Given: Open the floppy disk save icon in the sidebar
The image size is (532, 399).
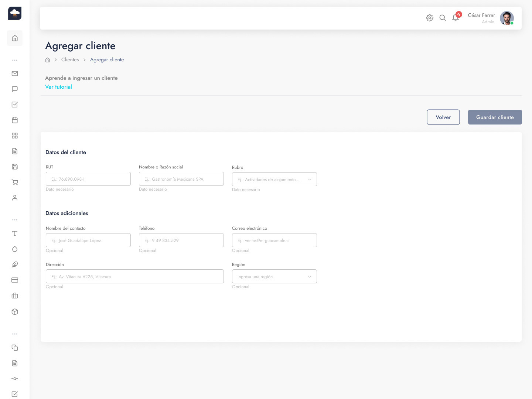Looking at the screenshot, I should coord(15,167).
